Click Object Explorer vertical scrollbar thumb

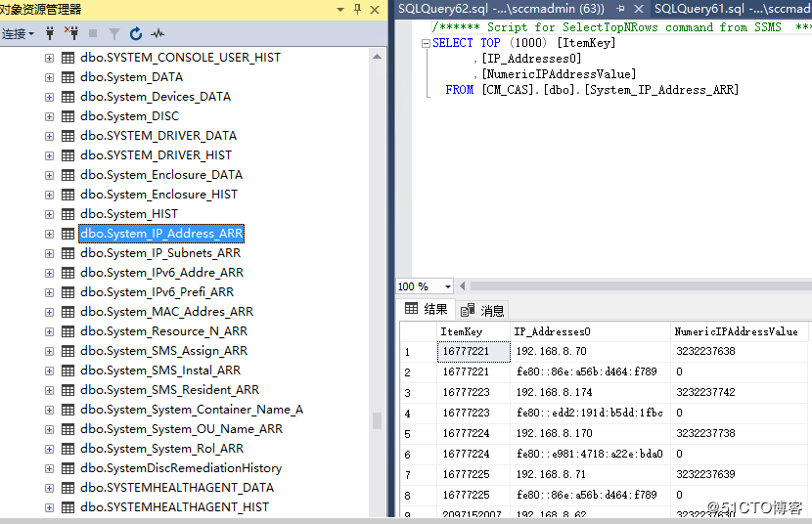[377, 420]
